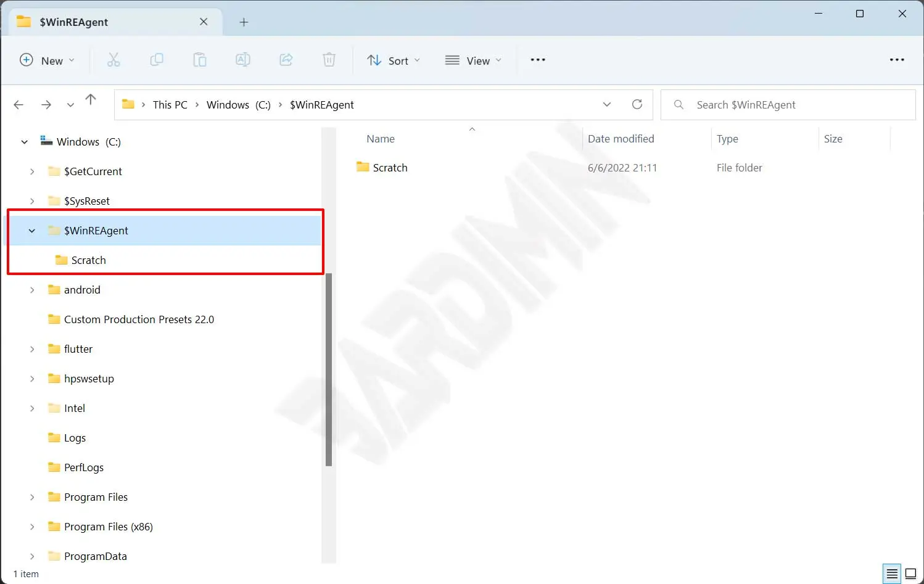The width and height of the screenshot is (924, 584).
Task: Expand the android folder in tree
Action: point(32,290)
